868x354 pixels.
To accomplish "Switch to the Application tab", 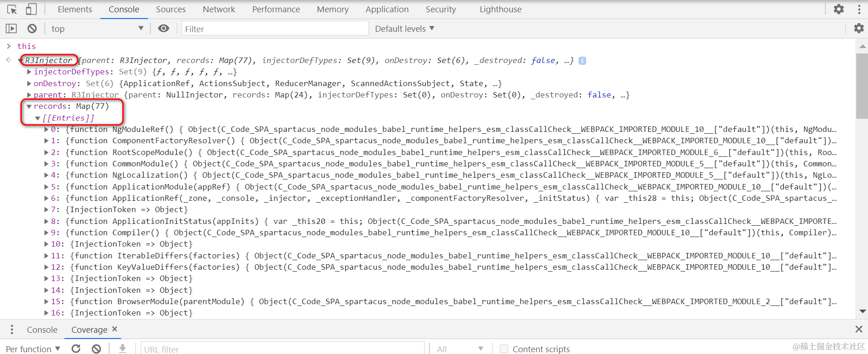I will point(387,9).
